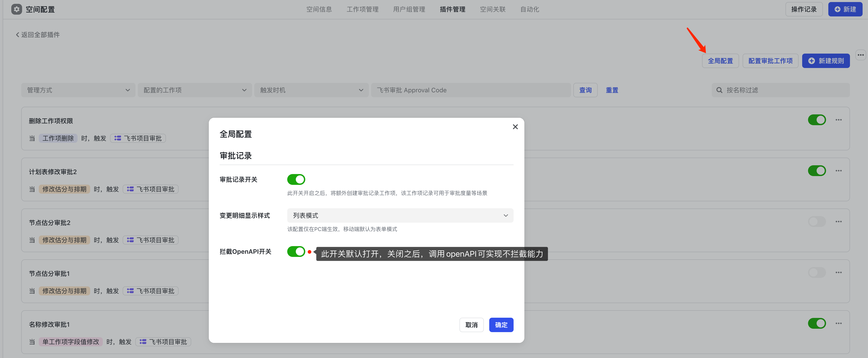Click 修改估分与排期 tag in 节点估分审批1

pos(64,291)
